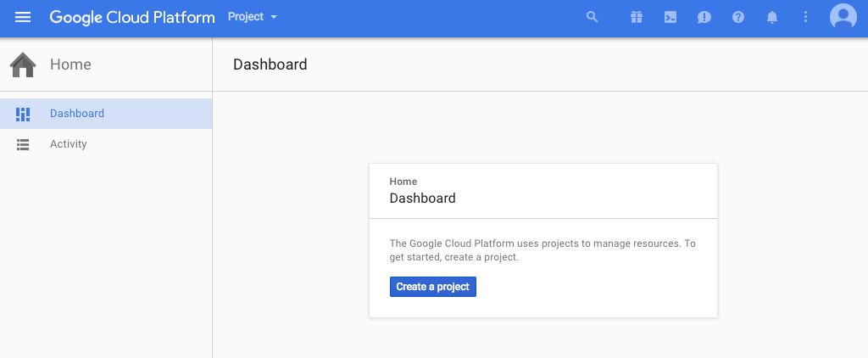Activate the Cloud Shell terminal icon
The width and height of the screenshot is (868, 358).
point(670,17)
